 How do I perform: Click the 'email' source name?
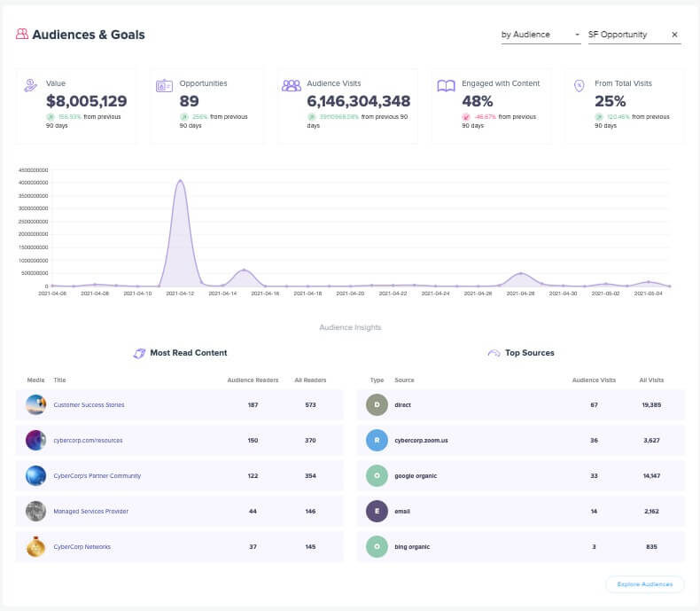pyautogui.click(x=402, y=511)
